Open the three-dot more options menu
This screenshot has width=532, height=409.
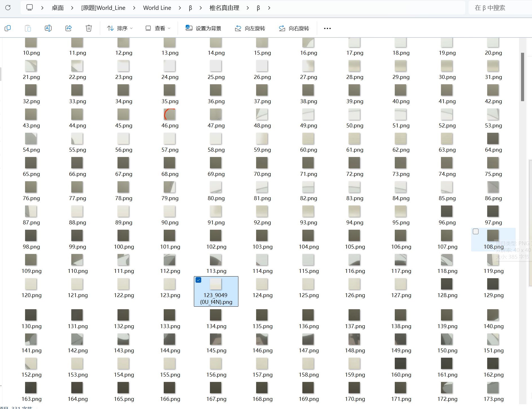coord(327,28)
